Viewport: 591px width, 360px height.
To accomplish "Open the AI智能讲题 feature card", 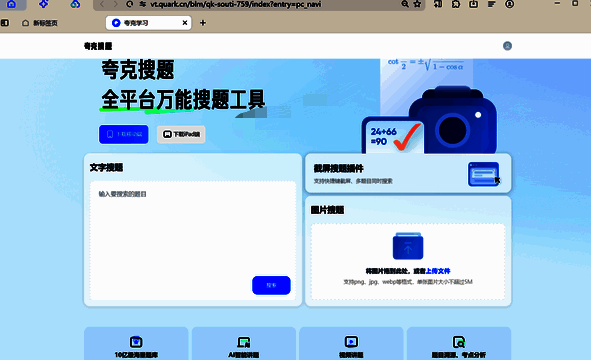I will [x=244, y=344].
